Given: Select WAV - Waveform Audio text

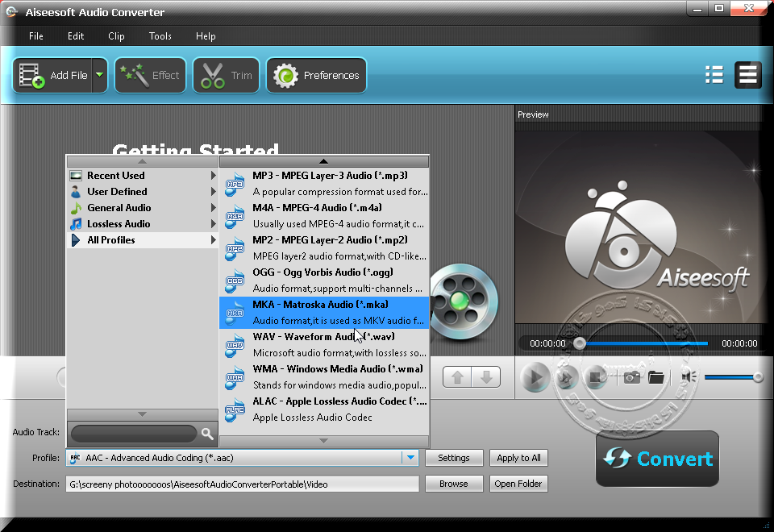Looking at the screenshot, I should point(324,337).
